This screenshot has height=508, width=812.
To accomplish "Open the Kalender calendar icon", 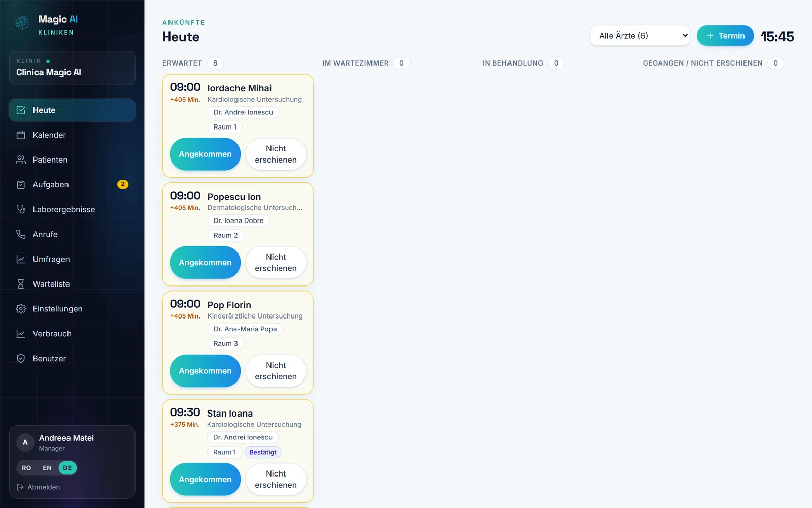I will click(21, 135).
